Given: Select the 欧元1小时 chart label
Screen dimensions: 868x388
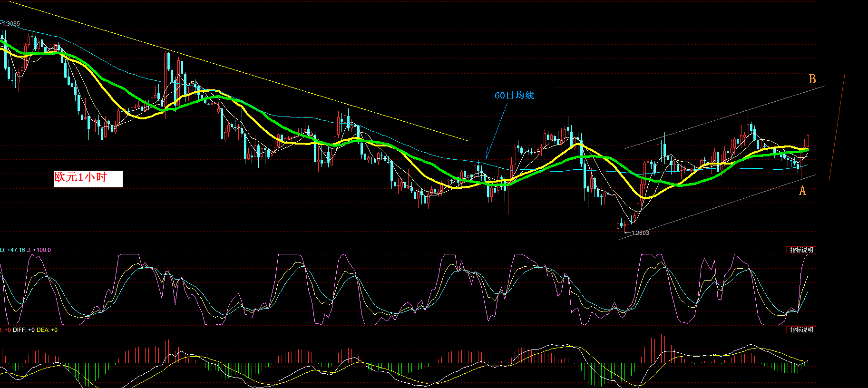Looking at the screenshot, I should click(x=88, y=179).
